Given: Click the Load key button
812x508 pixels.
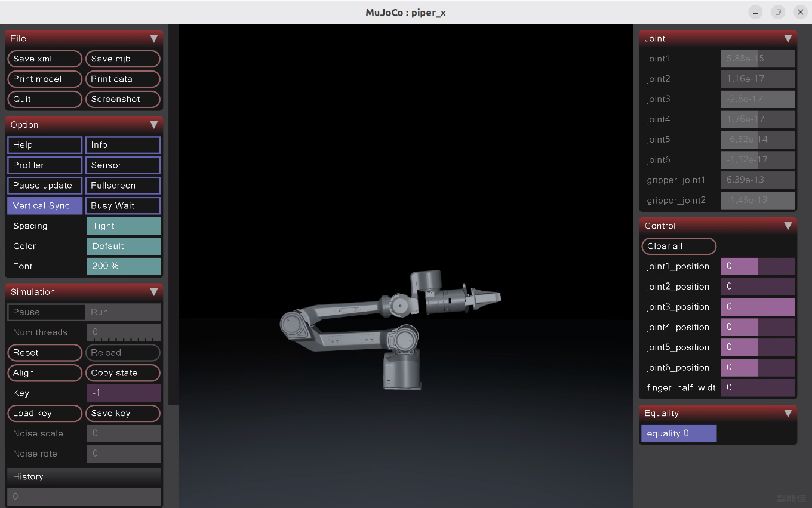Looking at the screenshot, I should pyautogui.click(x=45, y=413).
